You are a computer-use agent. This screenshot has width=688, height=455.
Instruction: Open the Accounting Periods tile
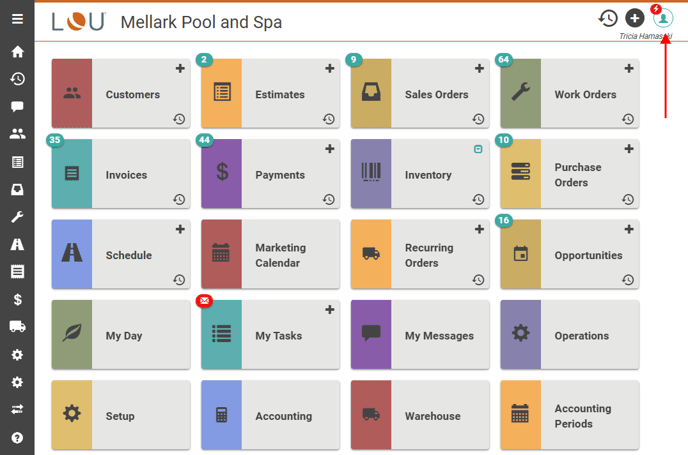tap(570, 416)
